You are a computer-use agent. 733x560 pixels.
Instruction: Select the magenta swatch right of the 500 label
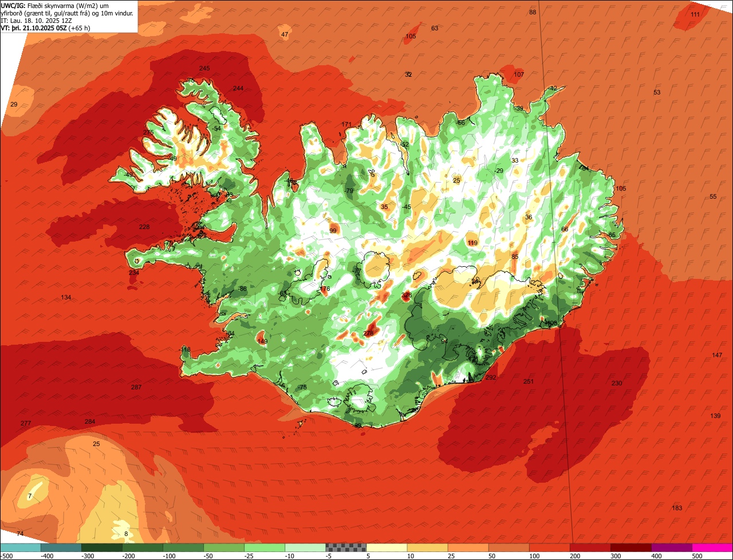point(712,547)
